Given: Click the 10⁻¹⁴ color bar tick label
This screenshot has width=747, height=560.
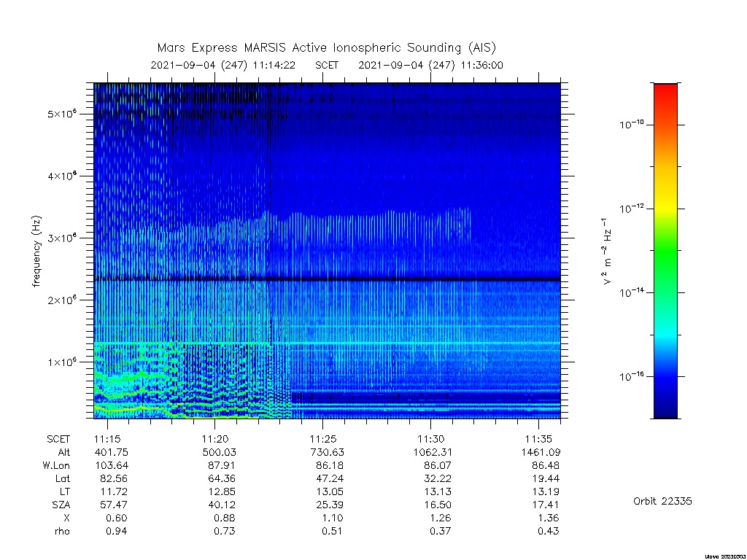Looking at the screenshot, I should pos(632,292).
